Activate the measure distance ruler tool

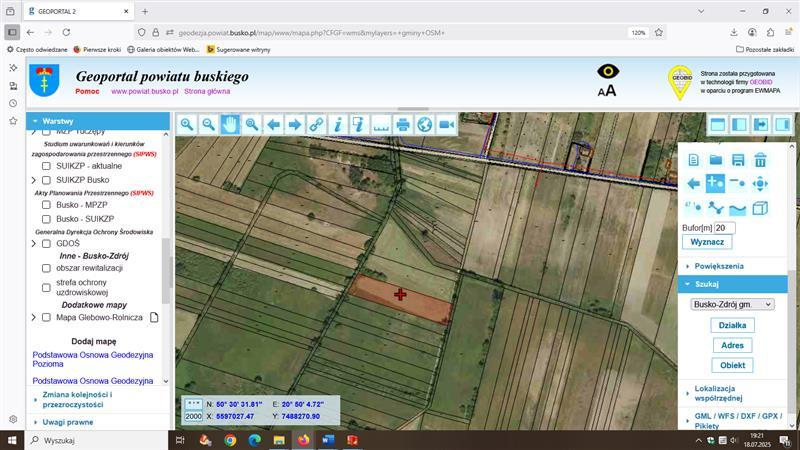click(x=381, y=124)
